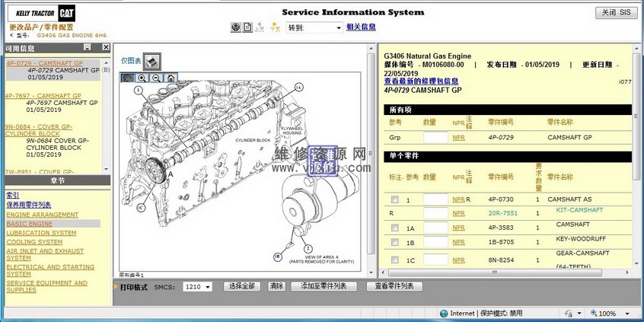The image size is (644, 322).
Task: Check the box for item 1 CAMSHAFT AS
Action: [394, 199]
